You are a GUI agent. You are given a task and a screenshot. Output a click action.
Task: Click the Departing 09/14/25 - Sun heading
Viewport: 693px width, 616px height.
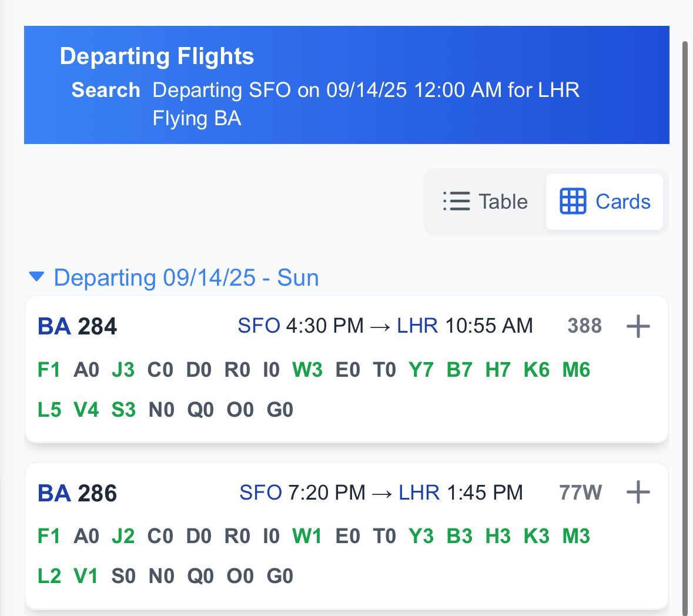[x=186, y=278]
